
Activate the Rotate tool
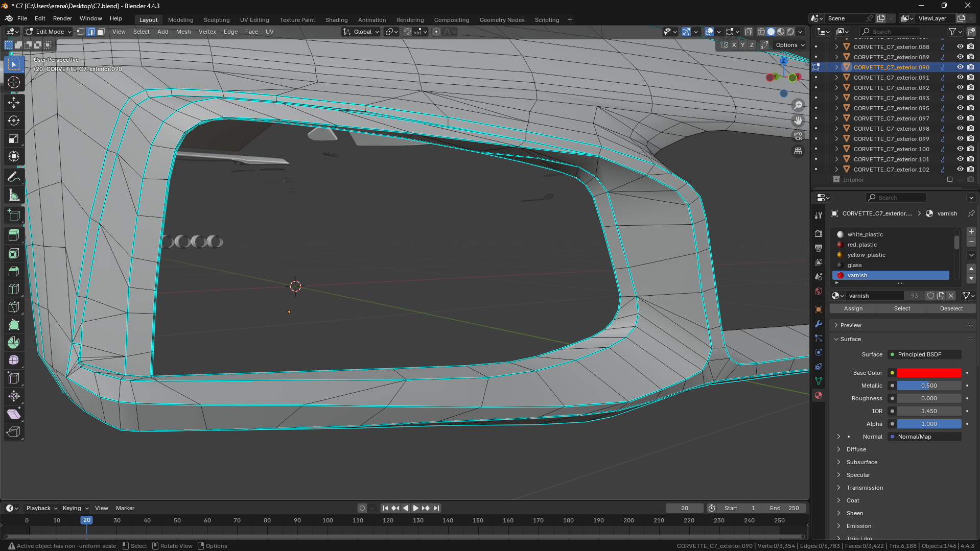point(14,121)
